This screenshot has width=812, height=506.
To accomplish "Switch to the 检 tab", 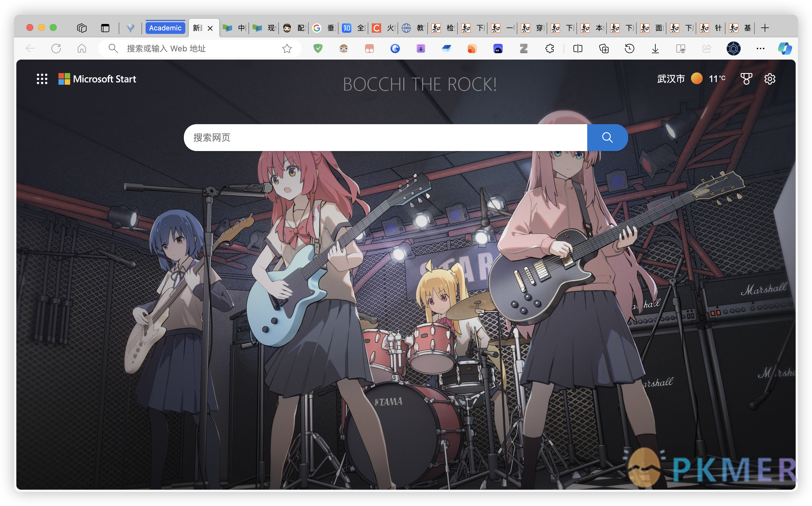I will coord(443,28).
